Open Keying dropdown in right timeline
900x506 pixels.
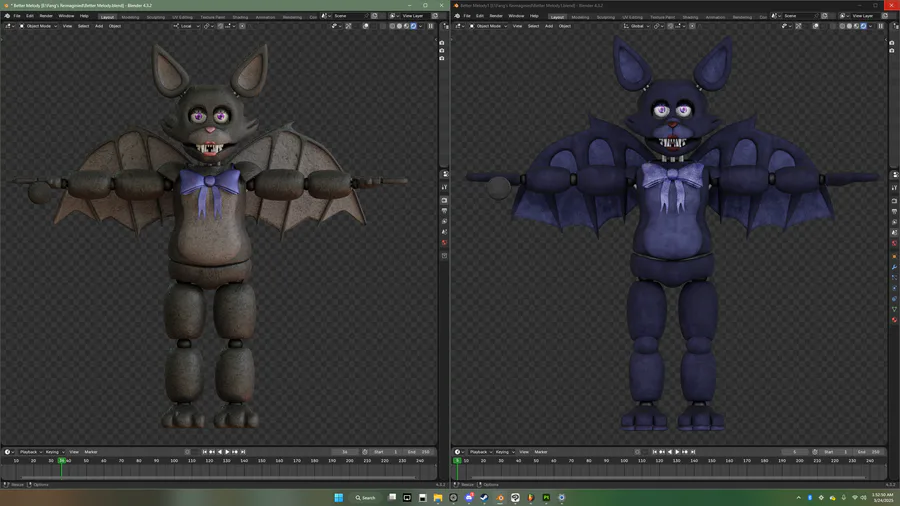coord(505,452)
